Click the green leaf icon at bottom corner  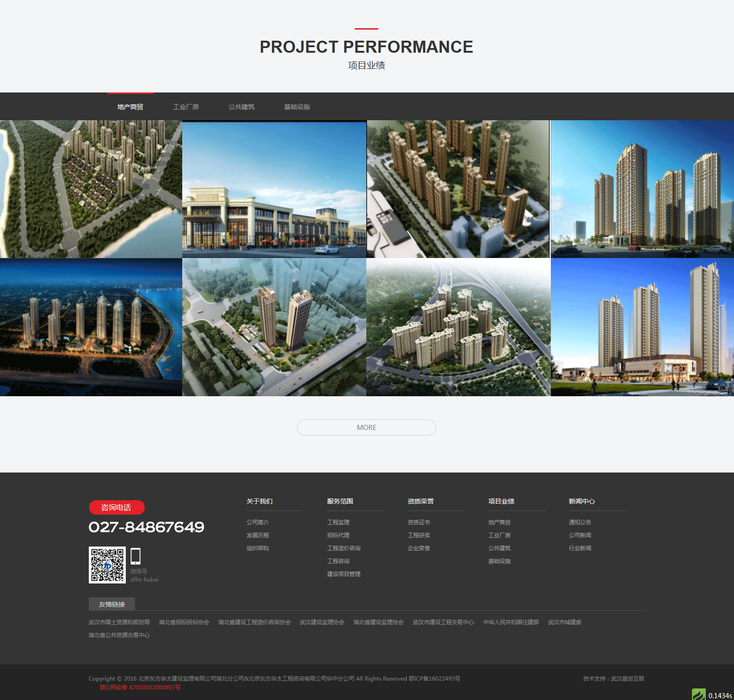coord(698,694)
